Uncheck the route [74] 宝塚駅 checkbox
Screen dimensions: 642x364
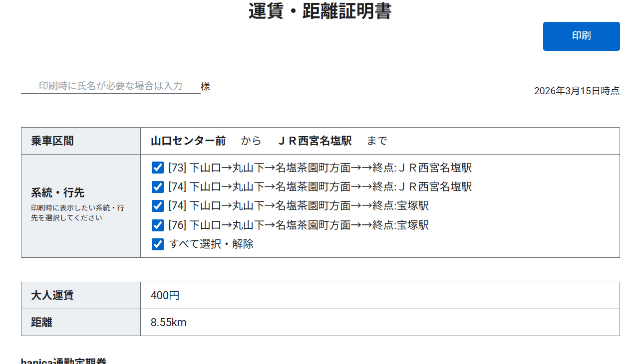point(158,205)
